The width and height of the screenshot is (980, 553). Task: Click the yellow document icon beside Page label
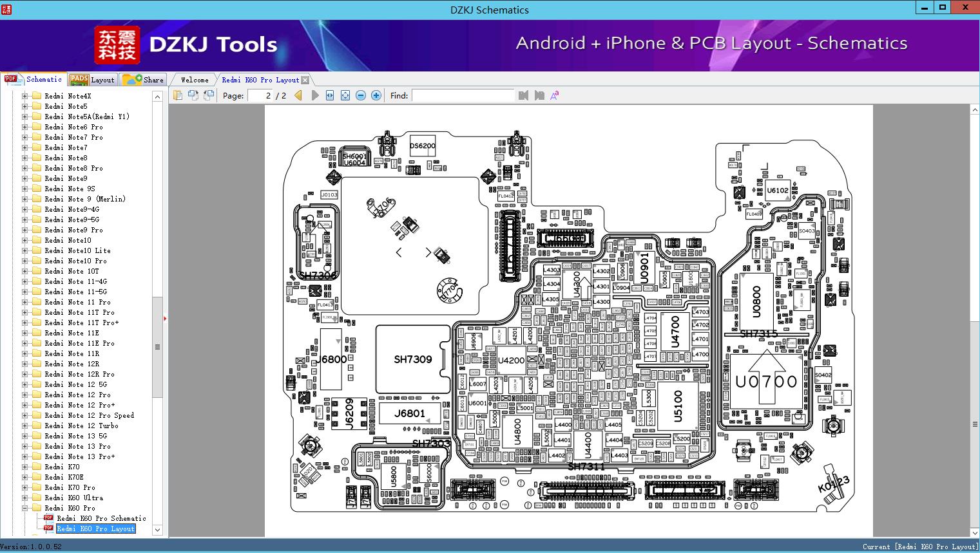point(178,95)
